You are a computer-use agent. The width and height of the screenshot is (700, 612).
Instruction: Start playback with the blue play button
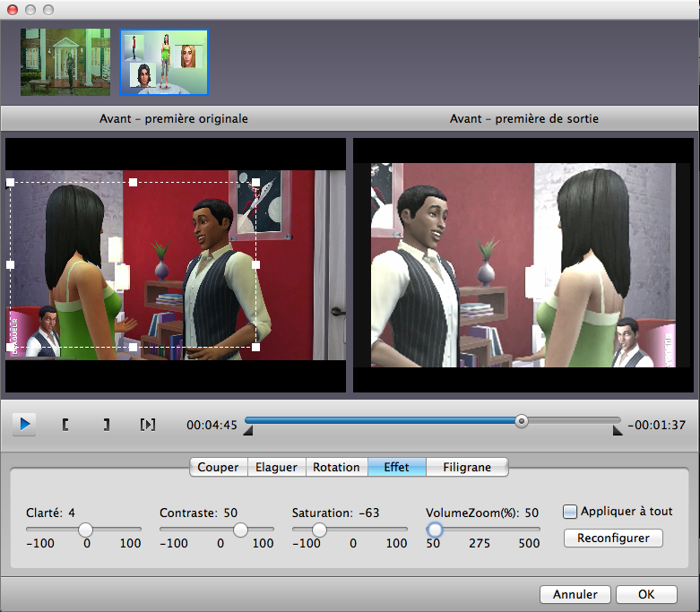click(x=24, y=424)
